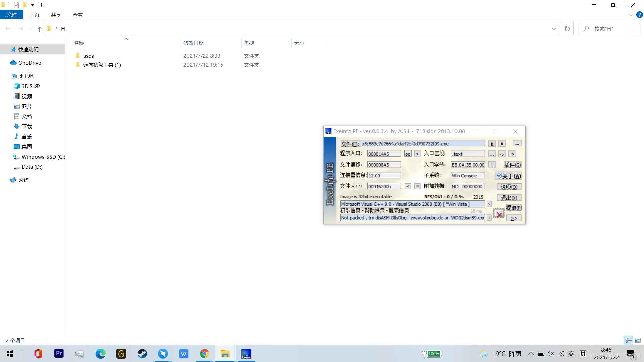Open address bar history dropdown
Viewport: 644px width, 362px height.
click(x=554, y=29)
